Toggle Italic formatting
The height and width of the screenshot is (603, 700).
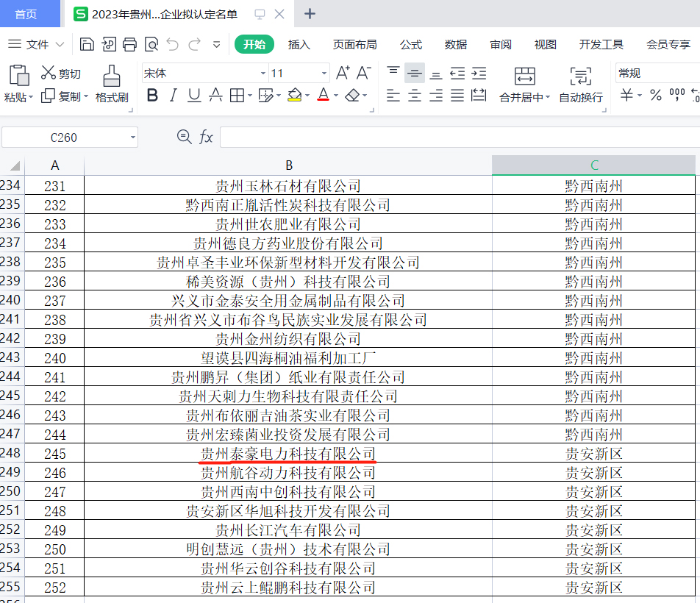pyautogui.click(x=174, y=95)
